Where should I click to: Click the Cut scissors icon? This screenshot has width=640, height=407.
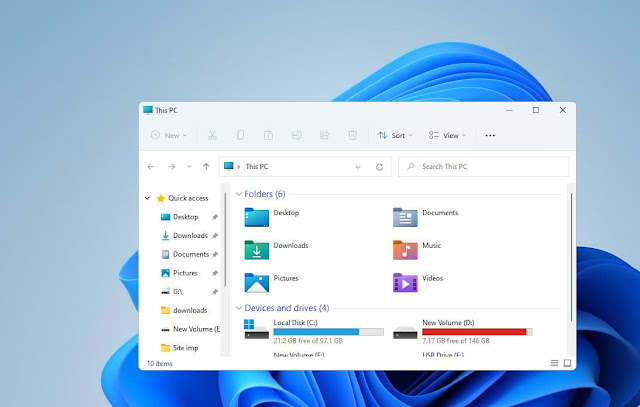click(x=212, y=135)
